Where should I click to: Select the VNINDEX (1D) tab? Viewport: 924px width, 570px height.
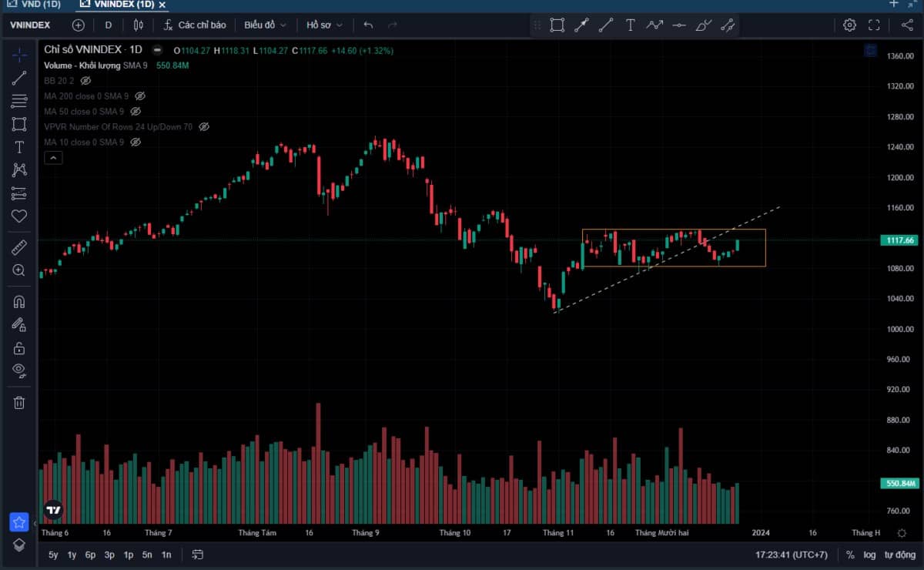point(118,5)
